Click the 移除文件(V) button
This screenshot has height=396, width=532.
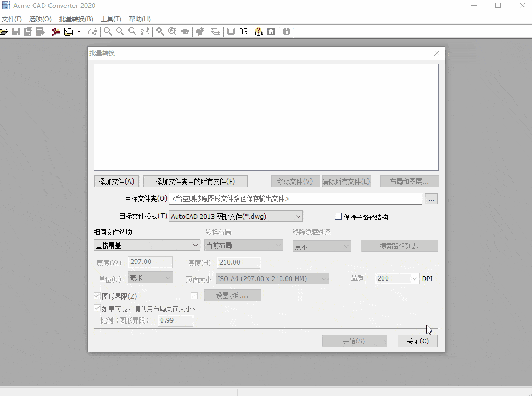pyautogui.click(x=295, y=181)
